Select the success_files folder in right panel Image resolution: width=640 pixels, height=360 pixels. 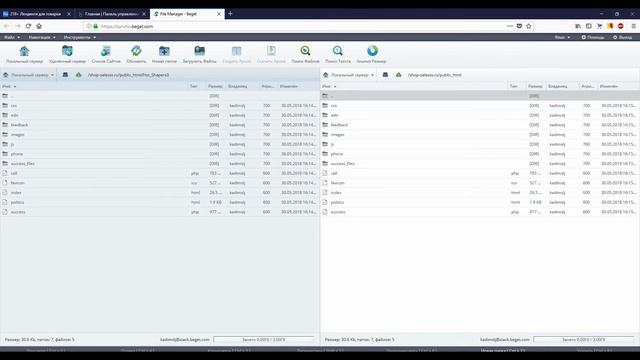tap(480, 164)
